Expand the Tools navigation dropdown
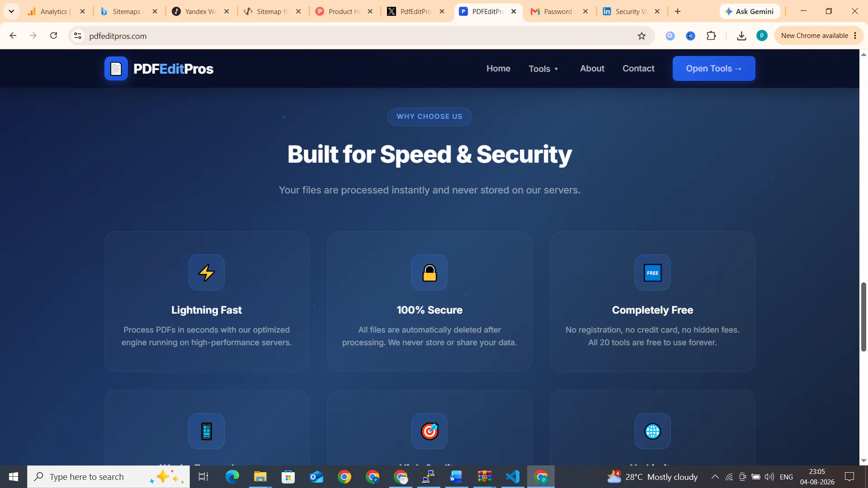 coord(544,69)
